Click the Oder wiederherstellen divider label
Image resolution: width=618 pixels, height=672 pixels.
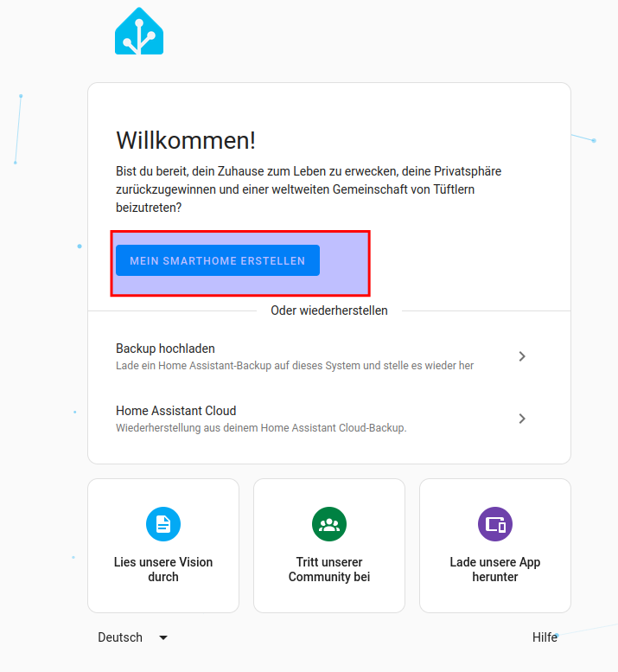pyautogui.click(x=329, y=310)
